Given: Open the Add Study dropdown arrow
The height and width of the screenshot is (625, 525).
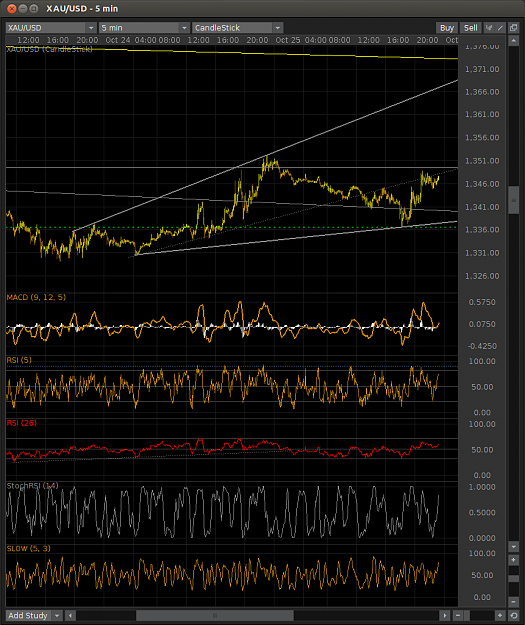Looking at the screenshot, I should 57,615.
